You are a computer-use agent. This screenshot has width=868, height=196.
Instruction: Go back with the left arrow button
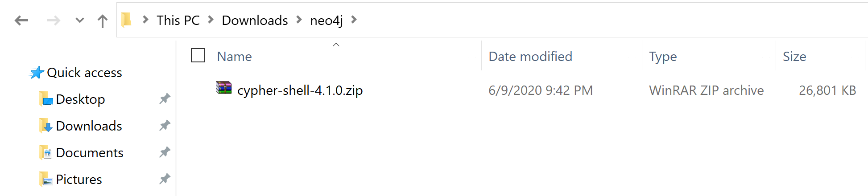[21, 20]
